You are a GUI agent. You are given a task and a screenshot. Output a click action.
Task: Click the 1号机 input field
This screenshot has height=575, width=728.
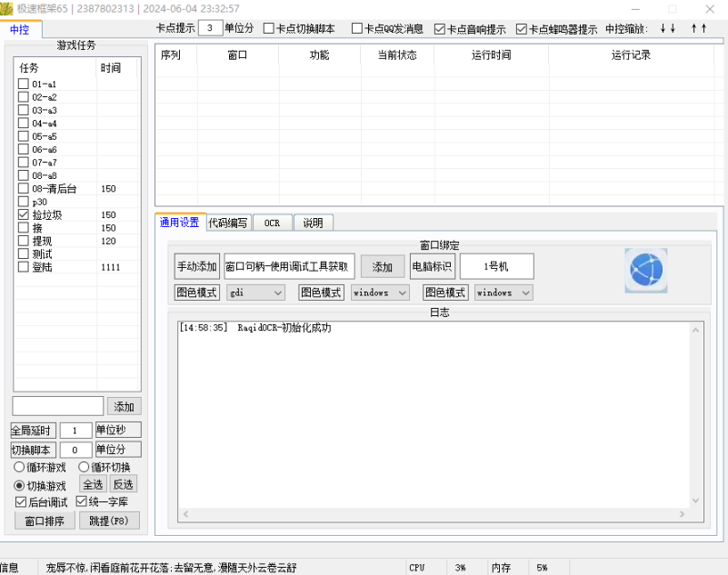496,266
